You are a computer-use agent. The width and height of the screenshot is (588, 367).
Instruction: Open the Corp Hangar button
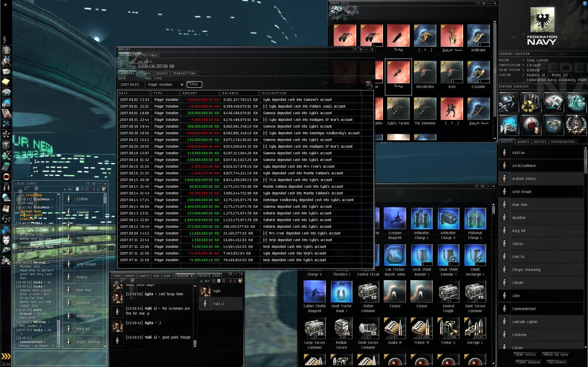pyautogui.click(x=529, y=362)
